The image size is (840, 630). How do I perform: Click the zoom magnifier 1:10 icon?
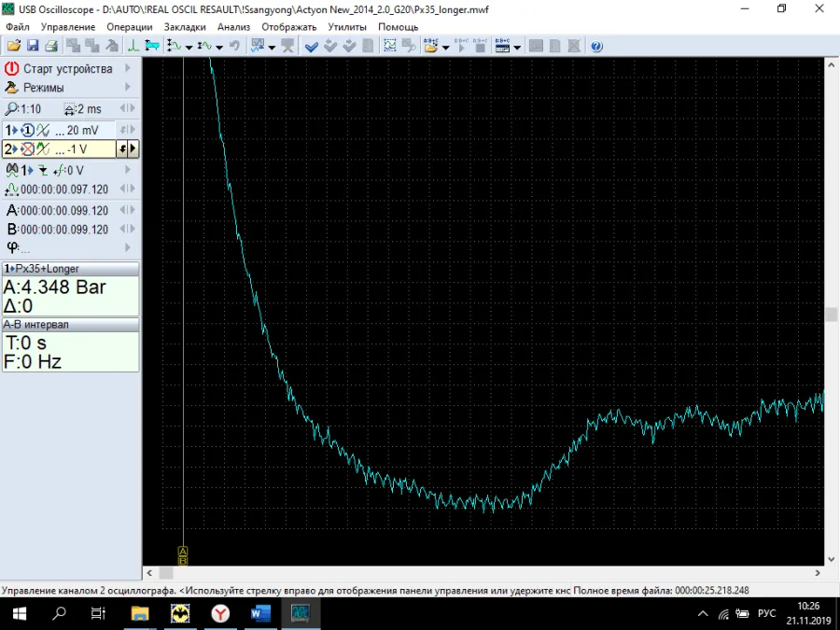12,109
